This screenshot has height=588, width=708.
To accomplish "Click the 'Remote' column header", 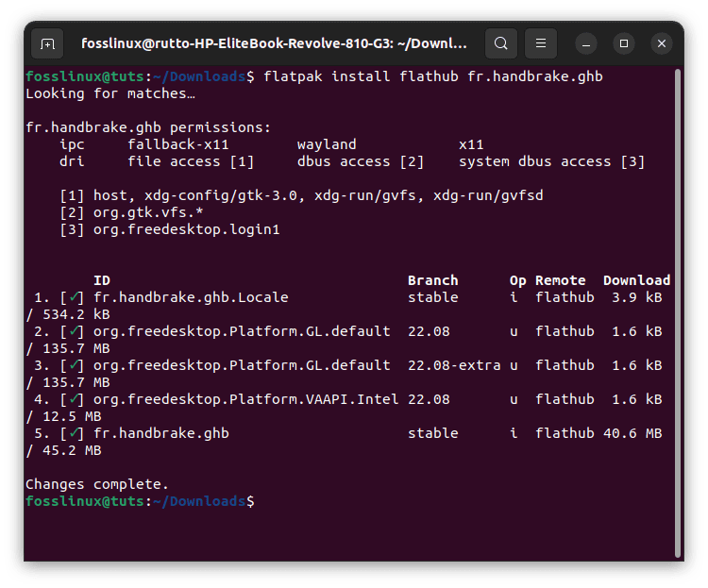I will coord(561,281).
